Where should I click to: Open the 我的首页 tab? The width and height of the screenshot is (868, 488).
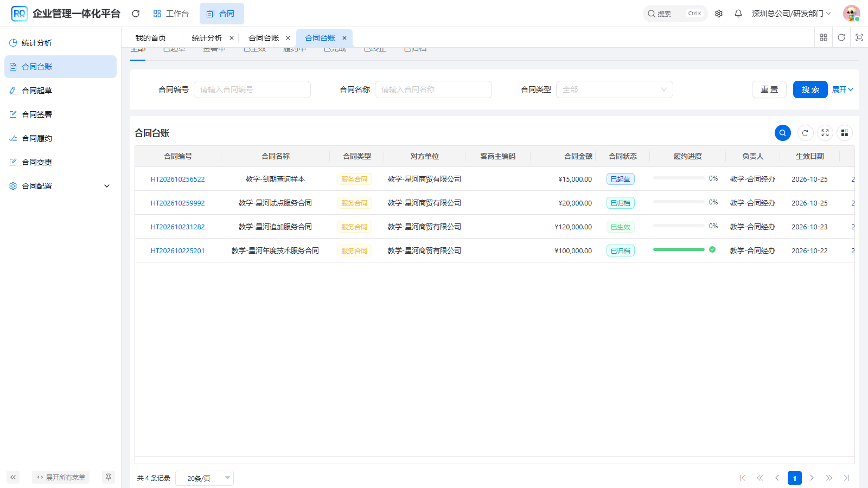click(151, 38)
